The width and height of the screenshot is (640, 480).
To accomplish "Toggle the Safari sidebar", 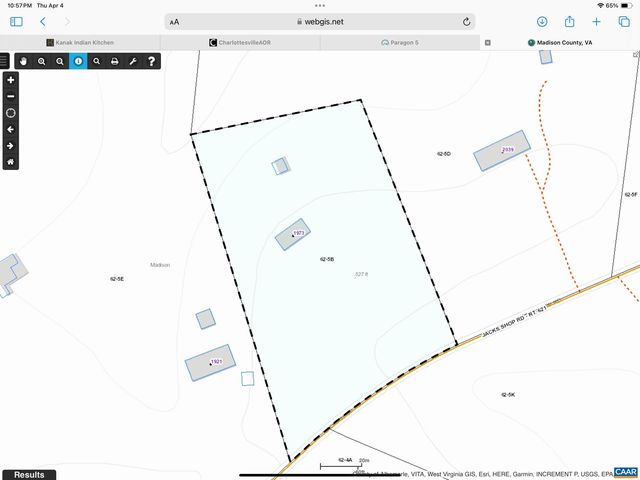I will click(16, 21).
